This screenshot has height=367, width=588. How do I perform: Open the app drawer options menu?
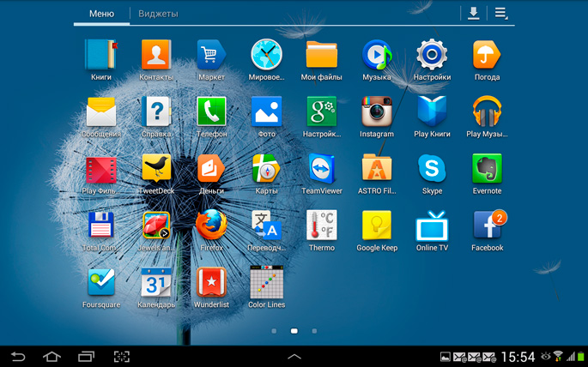point(500,14)
